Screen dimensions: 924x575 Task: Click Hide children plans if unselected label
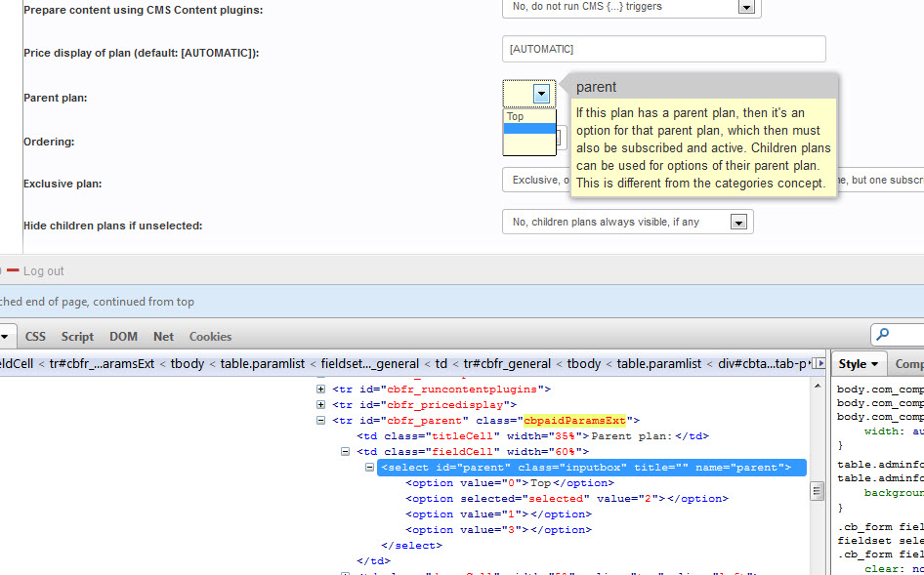(x=112, y=226)
